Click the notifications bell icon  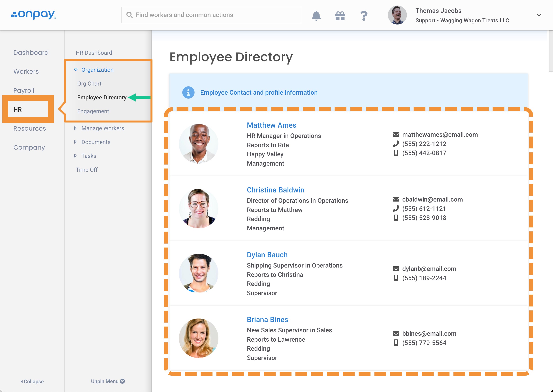pyautogui.click(x=316, y=16)
